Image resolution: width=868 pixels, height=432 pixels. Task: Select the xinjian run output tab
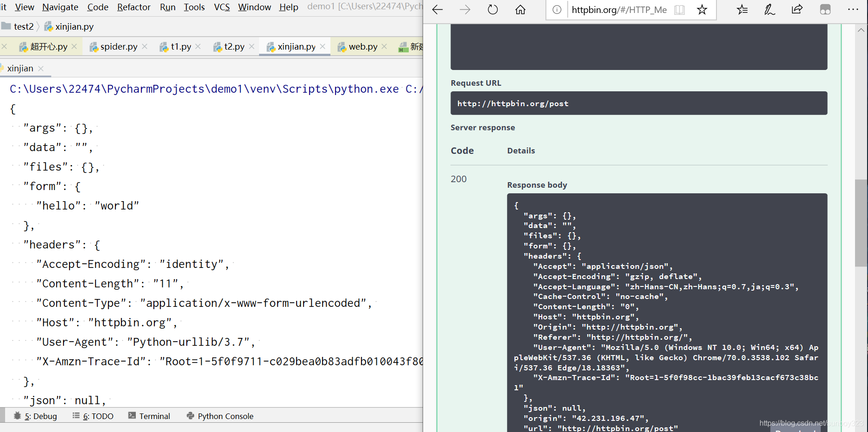point(20,69)
